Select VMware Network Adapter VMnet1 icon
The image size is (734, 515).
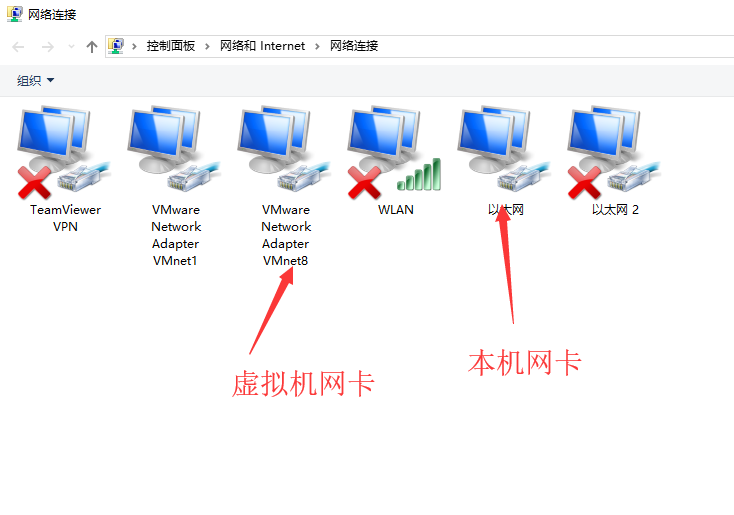[x=174, y=150]
